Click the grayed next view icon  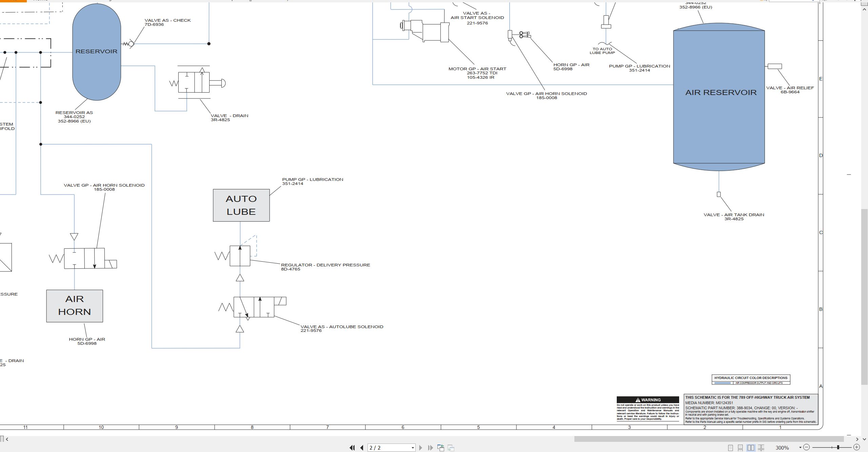pyautogui.click(x=451, y=448)
